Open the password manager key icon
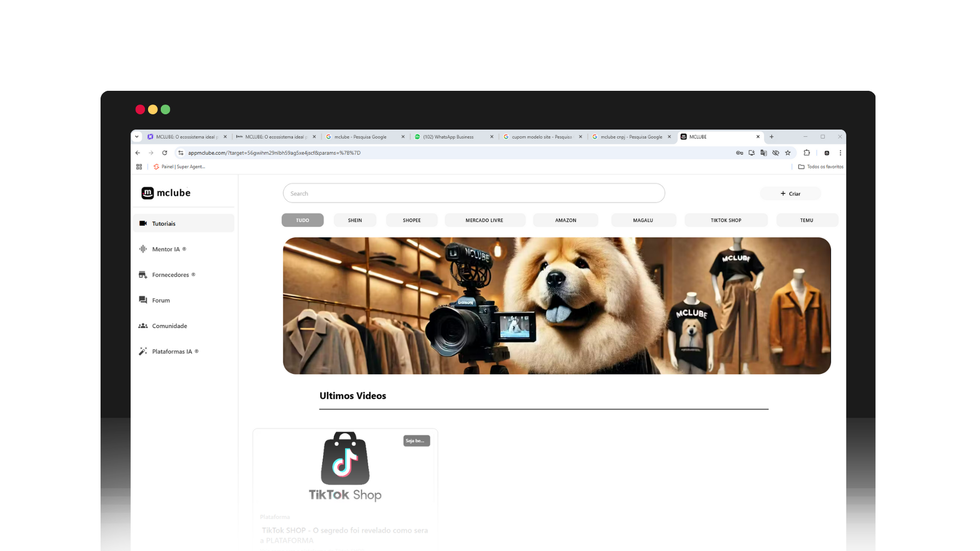Image resolution: width=980 pixels, height=551 pixels. 739,153
